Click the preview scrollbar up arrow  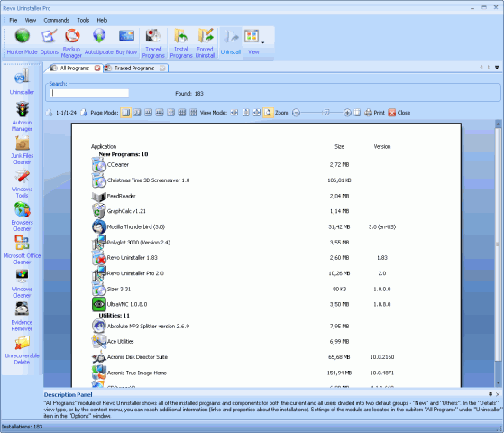tap(499, 124)
